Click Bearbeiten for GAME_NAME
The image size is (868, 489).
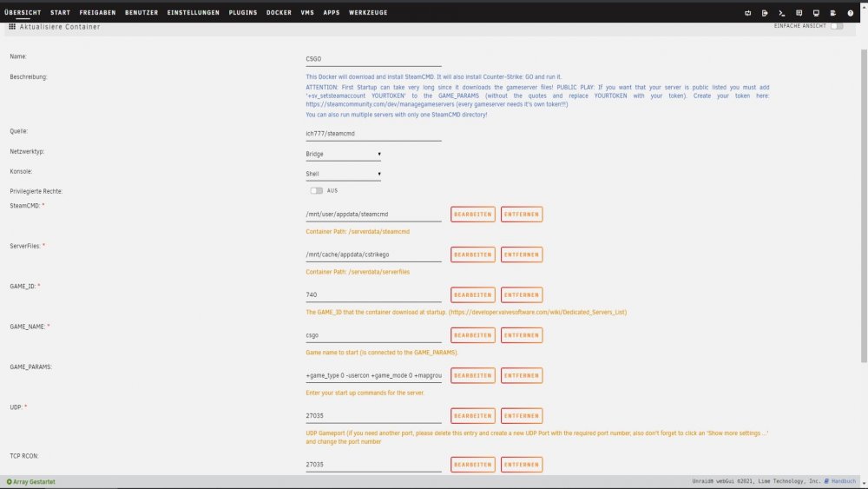click(x=473, y=335)
